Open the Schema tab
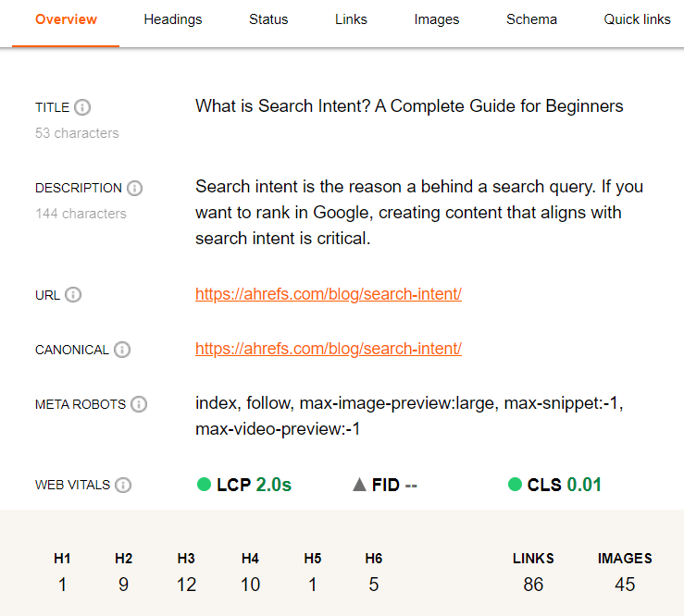This screenshot has width=684, height=616. click(x=531, y=19)
